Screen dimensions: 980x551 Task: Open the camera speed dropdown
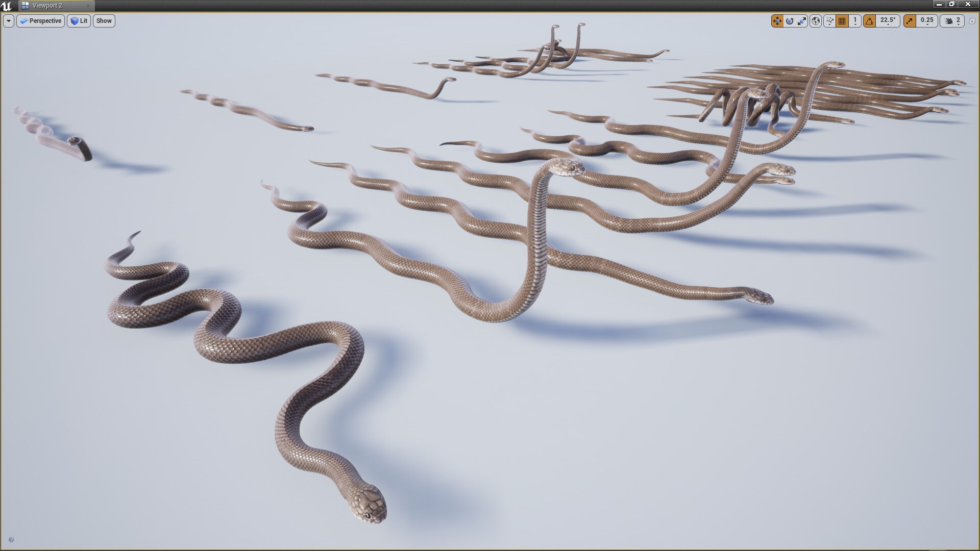(957, 21)
